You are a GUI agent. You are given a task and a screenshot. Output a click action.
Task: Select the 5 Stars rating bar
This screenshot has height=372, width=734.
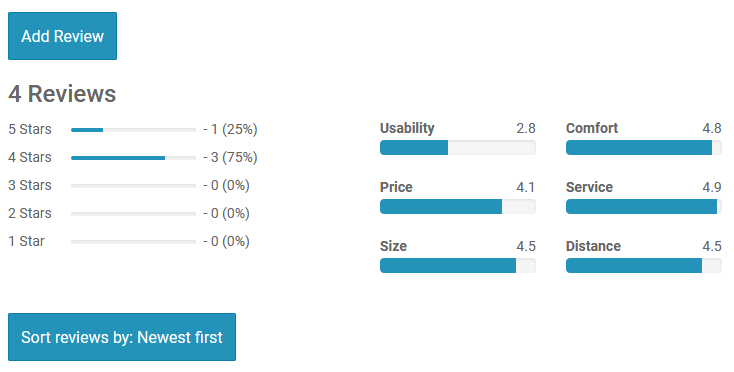click(x=133, y=130)
